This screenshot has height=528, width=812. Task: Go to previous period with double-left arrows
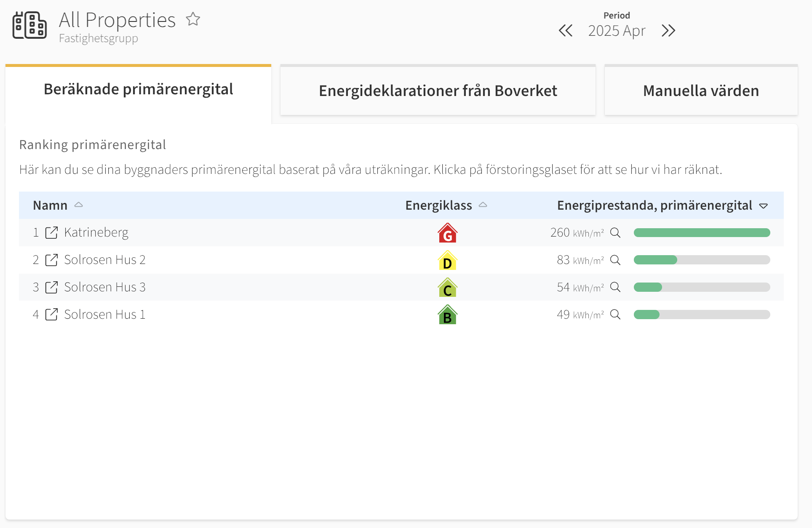[x=566, y=31]
